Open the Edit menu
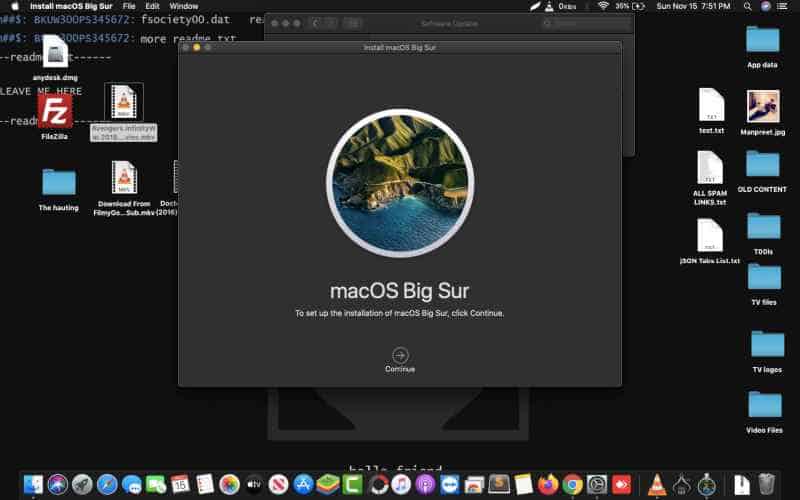This screenshot has width=800, height=500. point(153,6)
